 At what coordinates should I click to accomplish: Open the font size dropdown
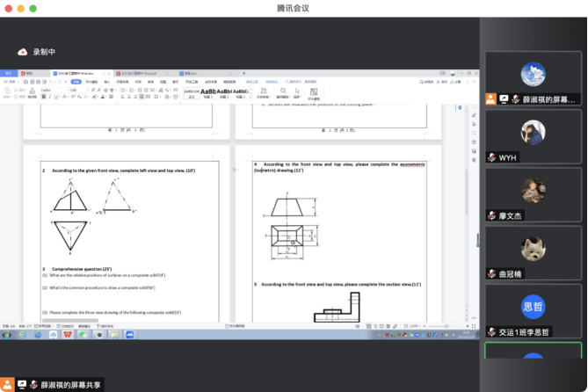[x=76, y=89]
